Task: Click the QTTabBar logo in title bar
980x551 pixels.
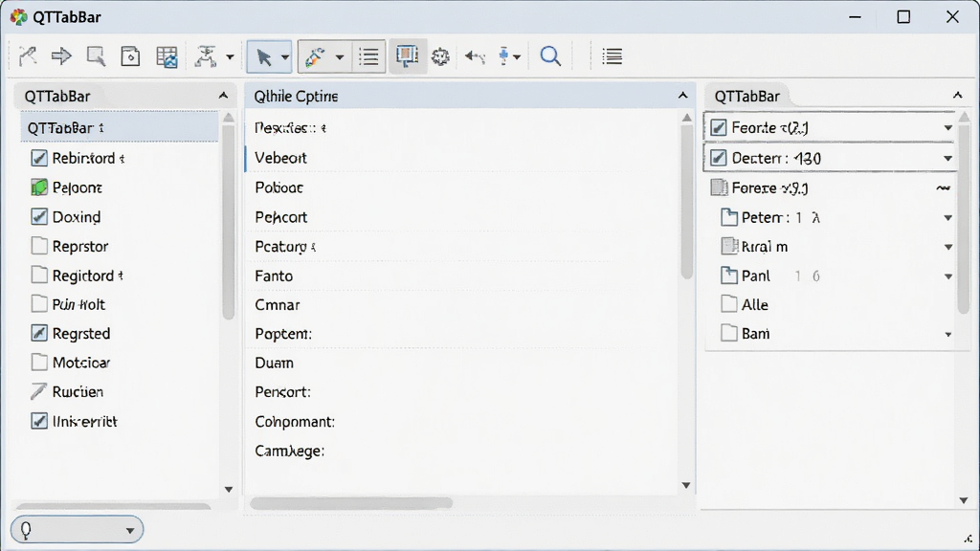Action: 19,17
